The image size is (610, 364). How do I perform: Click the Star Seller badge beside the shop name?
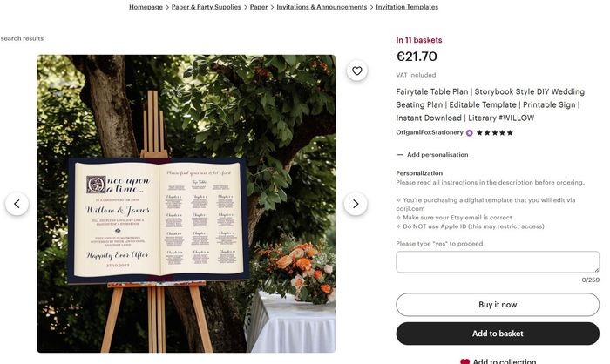click(x=470, y=133)
